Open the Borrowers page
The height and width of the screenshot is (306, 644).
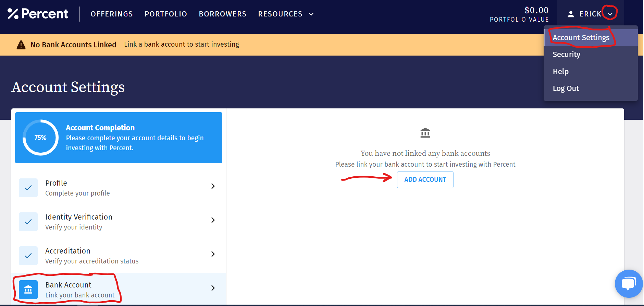223,14
